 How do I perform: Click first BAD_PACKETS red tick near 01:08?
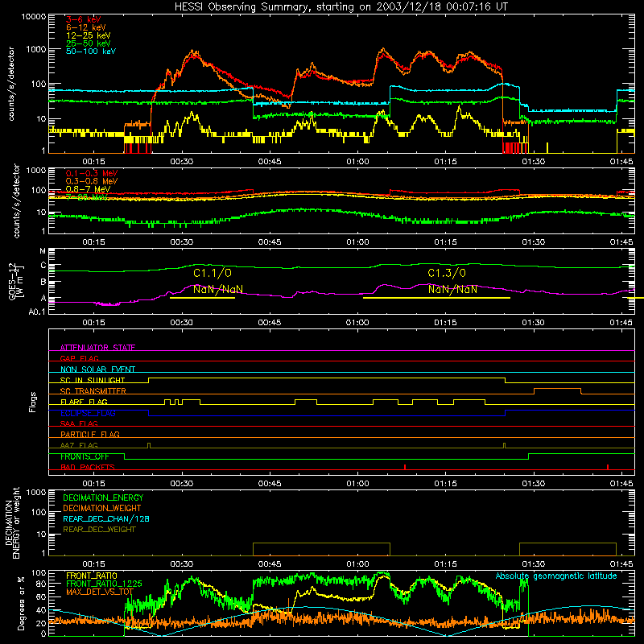pyautogui.click(x=405, y=467)
